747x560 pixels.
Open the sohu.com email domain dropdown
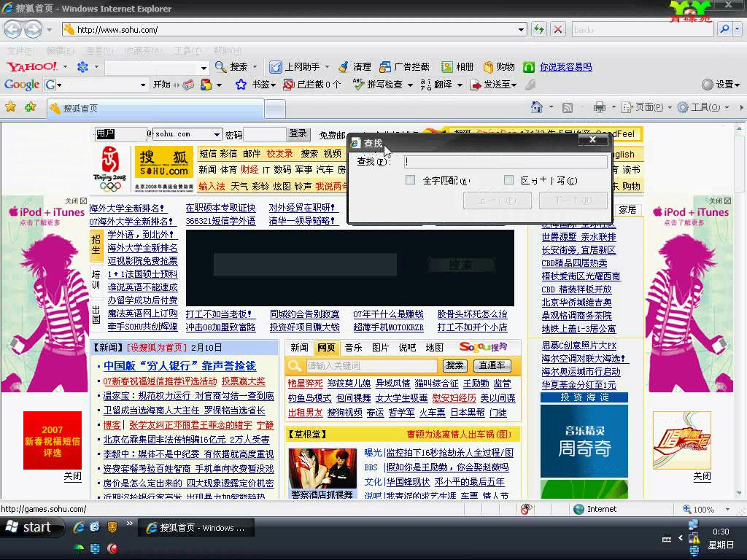217,134
